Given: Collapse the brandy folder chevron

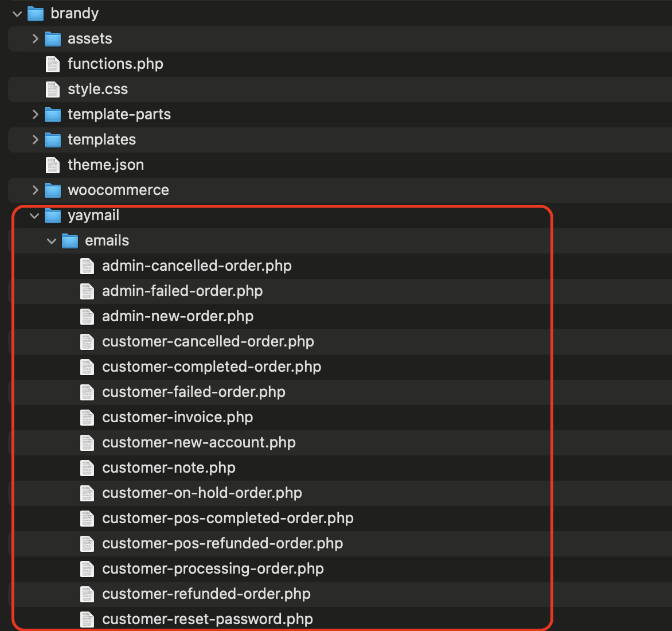Looking at the screenshot, I should [17, 14].
